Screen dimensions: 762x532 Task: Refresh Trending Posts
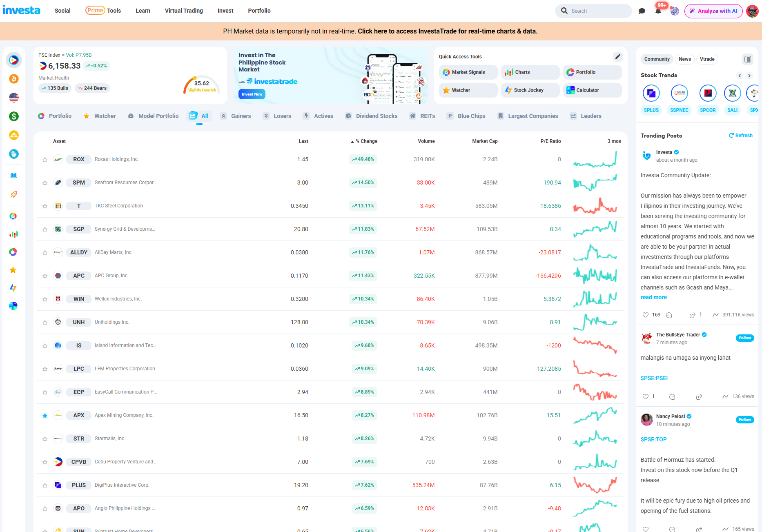741,136
